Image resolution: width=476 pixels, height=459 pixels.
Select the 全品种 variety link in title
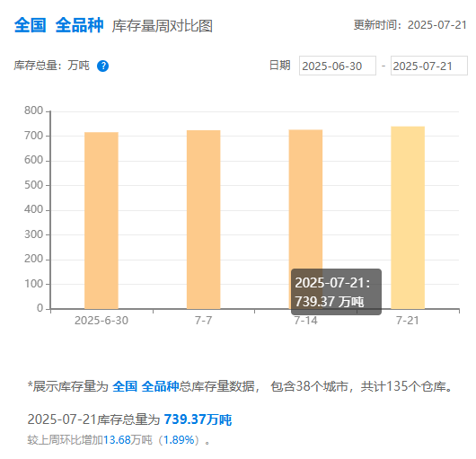click(x=79, y=25)
